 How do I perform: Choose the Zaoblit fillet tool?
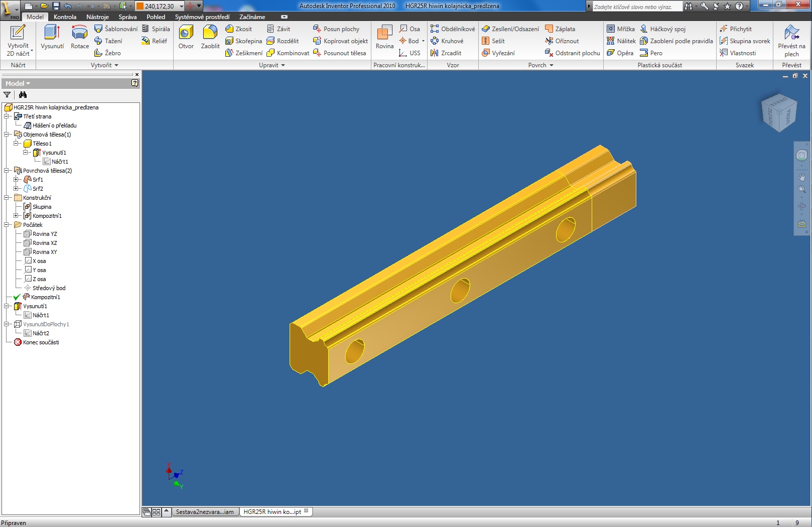pos(210,38)
